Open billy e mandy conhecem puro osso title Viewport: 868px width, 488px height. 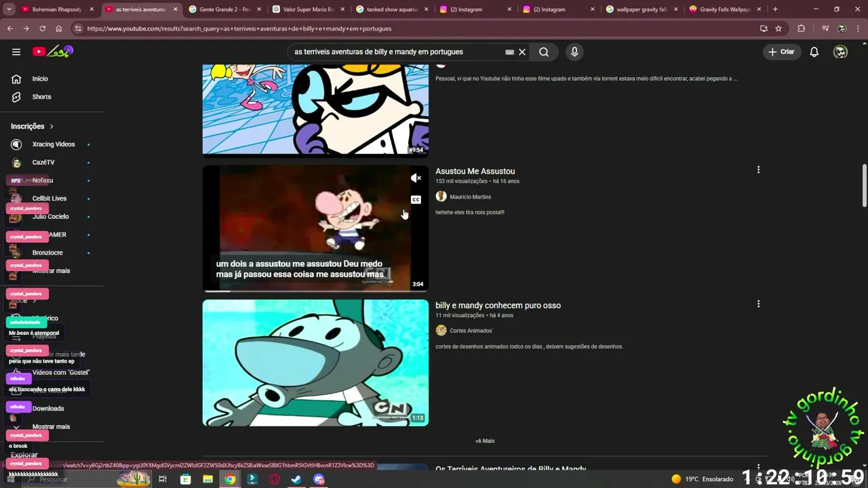click(x=498, y=306)
